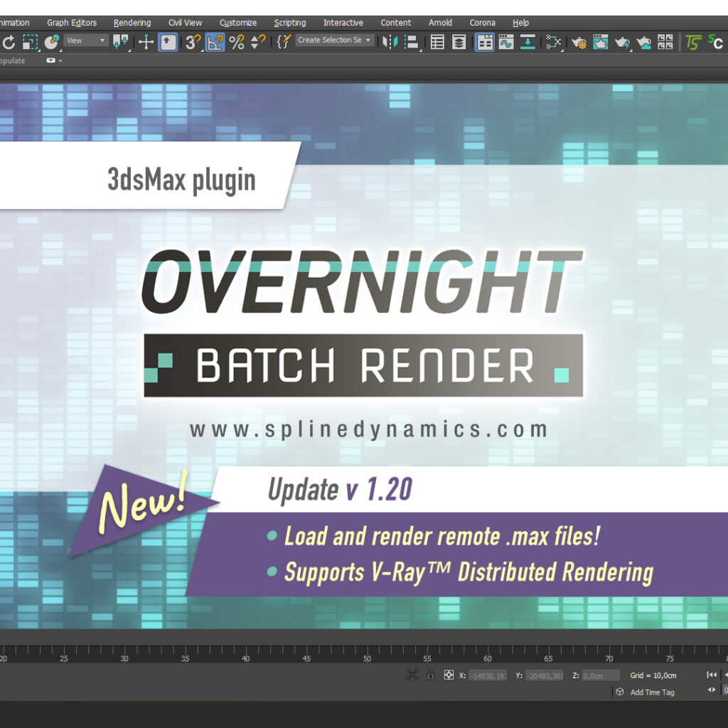Click the Mirror tool icon
The image size is (728, 728).
point(388,42)
